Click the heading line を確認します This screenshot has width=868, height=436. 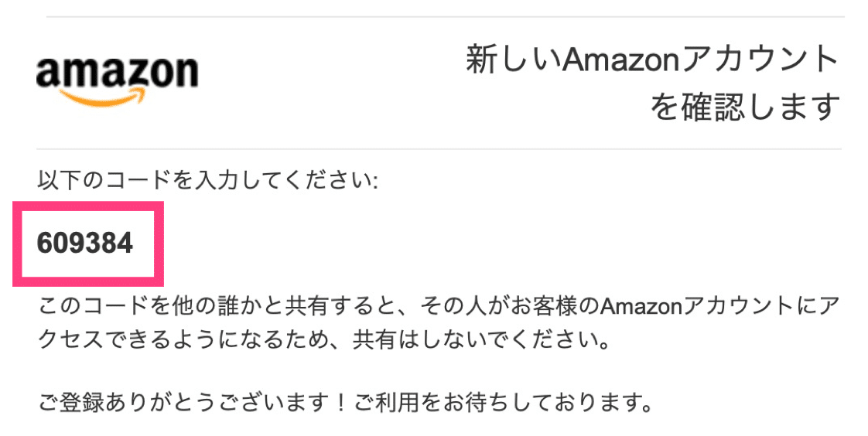tap(745, 107)
